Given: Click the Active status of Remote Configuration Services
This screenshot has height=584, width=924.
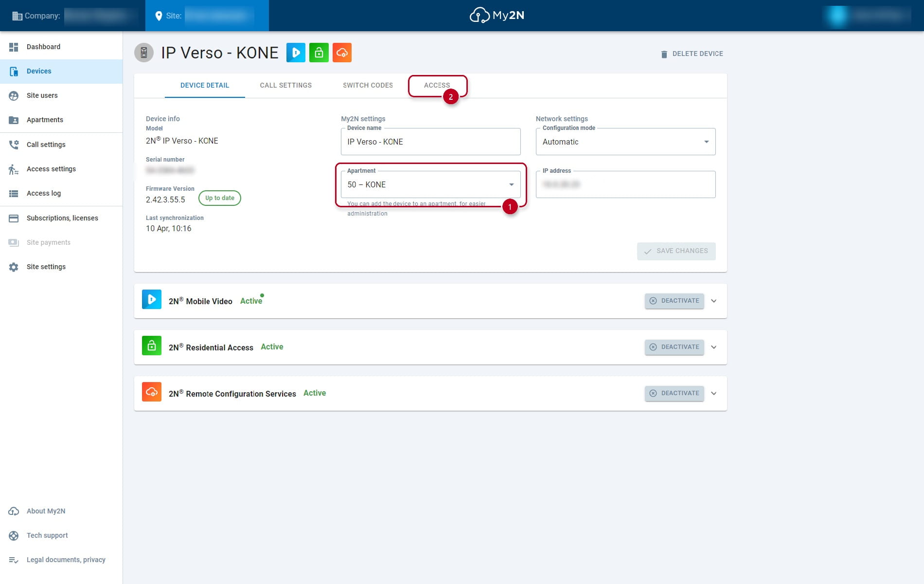Looking at the screenshot, I should [315, 393].
